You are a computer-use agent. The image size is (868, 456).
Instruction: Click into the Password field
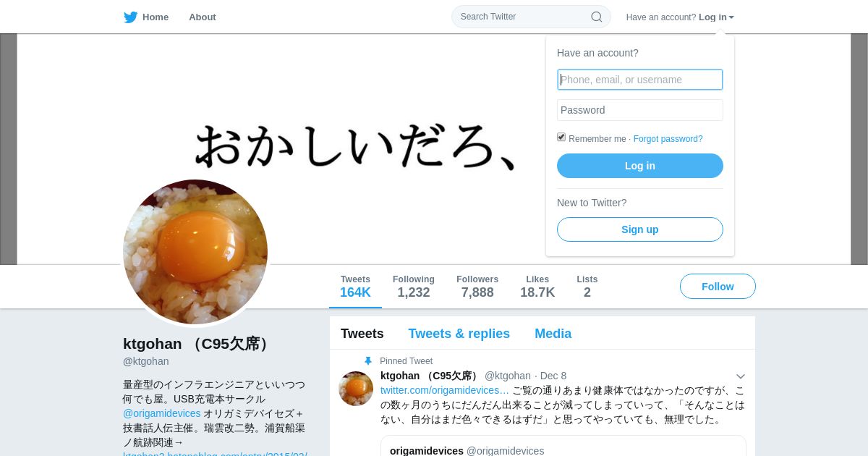[x=640, y=110]
